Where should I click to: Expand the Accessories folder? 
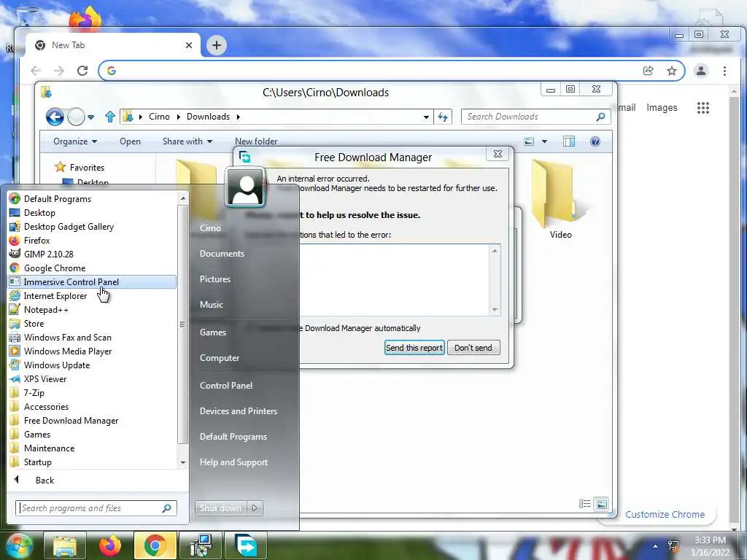(x=46, y=406)
